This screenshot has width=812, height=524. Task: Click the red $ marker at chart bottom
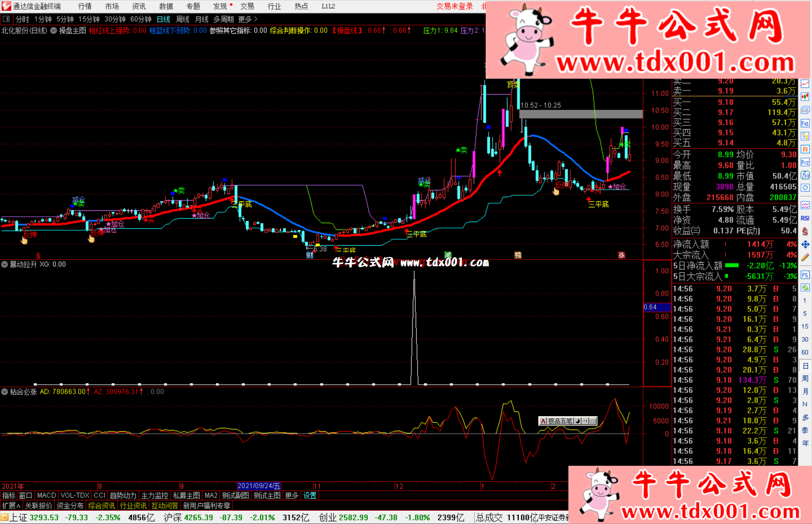tap(38, 256)
